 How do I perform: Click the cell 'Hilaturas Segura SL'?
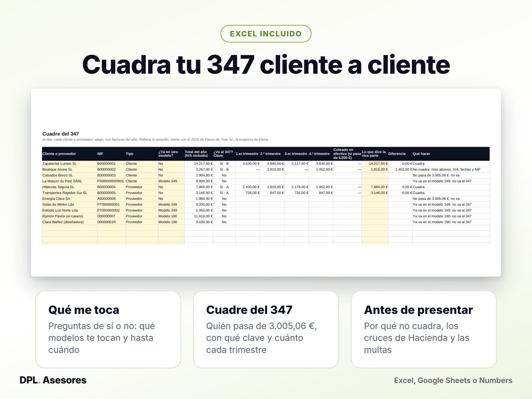tap(70, 187)
